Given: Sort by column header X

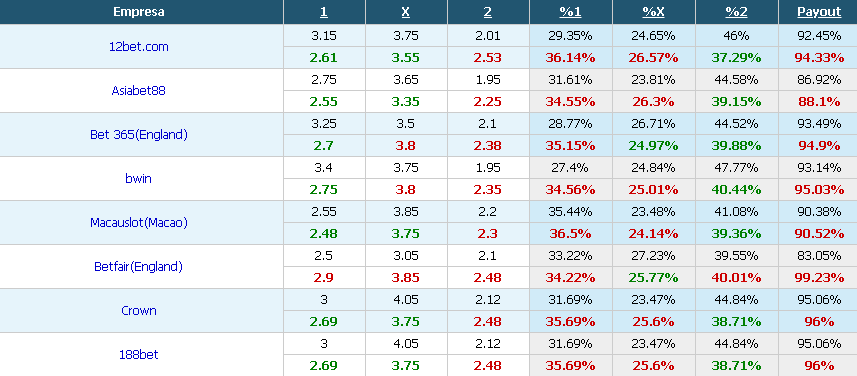Looking at the screenshot, I should (406, 12).
